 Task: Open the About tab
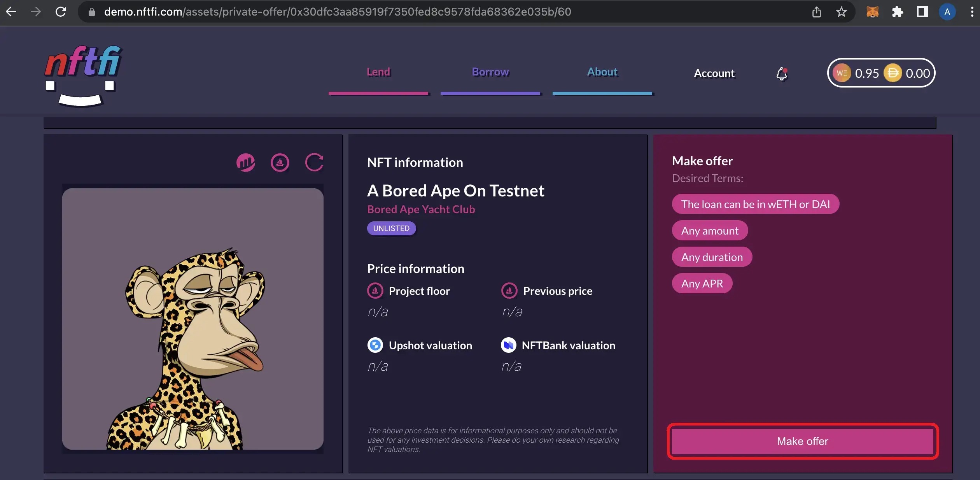(602, 72)
